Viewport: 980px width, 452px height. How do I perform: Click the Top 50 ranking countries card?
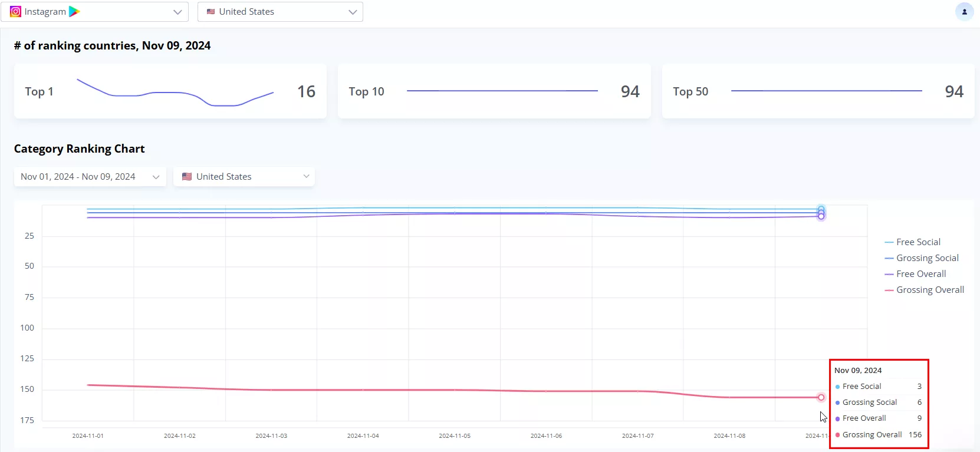pyautogui.click(x=818, y=91)
